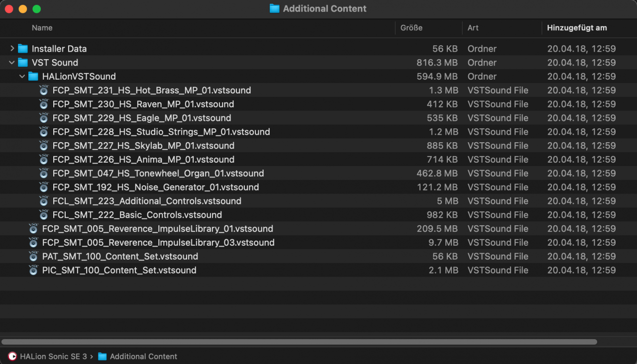
Task: Click the 714 KB size value
Action: (443, 160)
